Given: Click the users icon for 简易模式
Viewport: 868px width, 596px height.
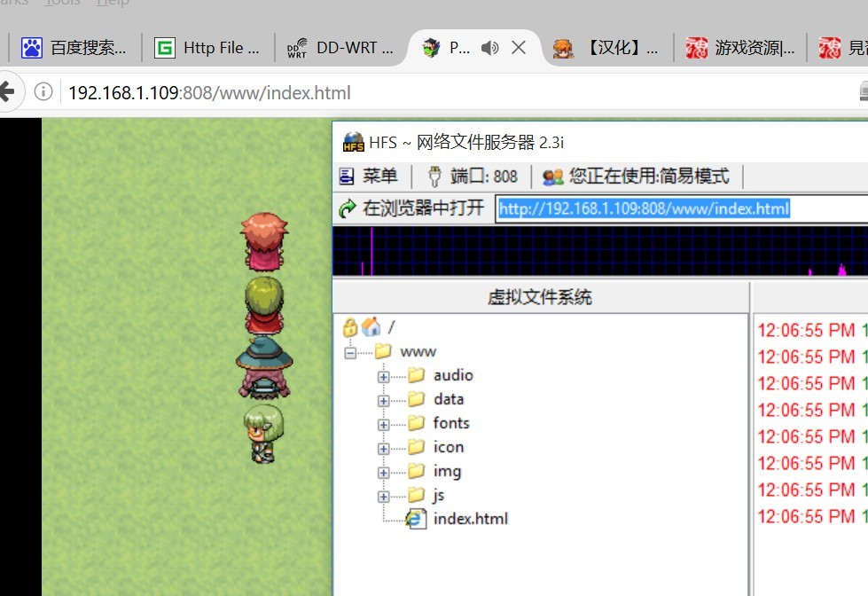Looking at the screenshot, I should point(552,176).
